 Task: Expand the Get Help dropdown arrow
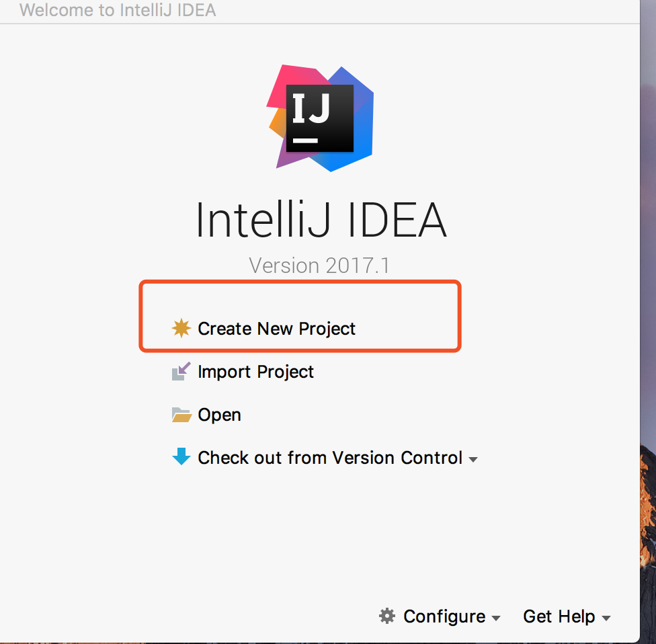[x=606, y=618]
